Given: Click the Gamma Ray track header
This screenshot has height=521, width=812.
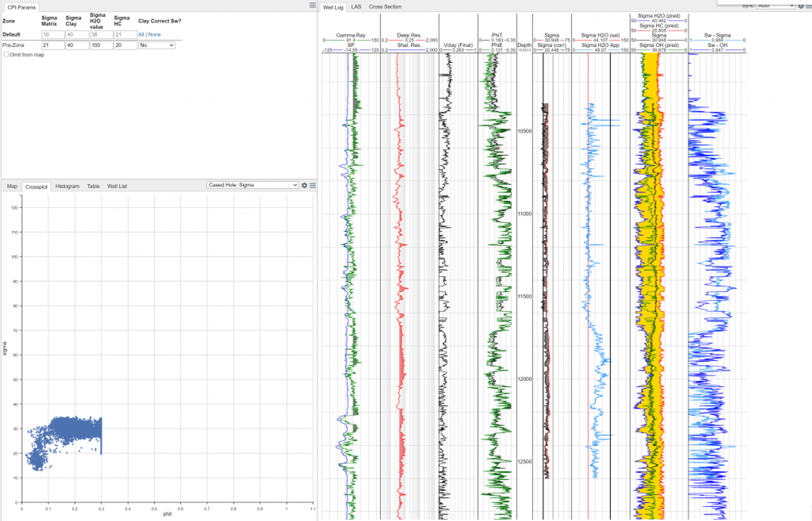Looking at the screenshot, I should (x=350, y=35).
